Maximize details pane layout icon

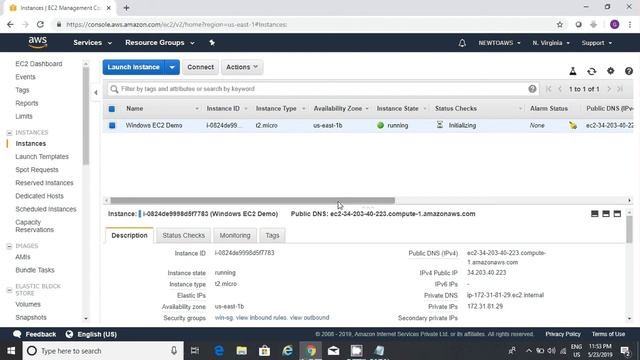pos(617,214)
